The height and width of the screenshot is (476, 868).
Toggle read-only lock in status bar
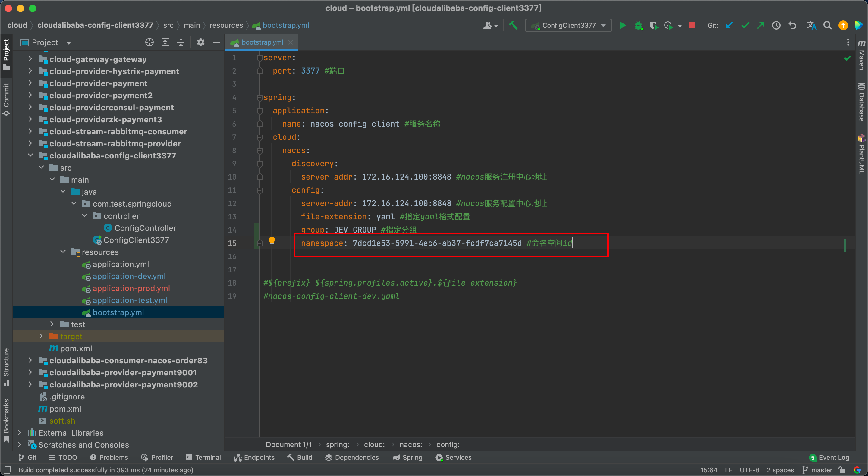842,470
